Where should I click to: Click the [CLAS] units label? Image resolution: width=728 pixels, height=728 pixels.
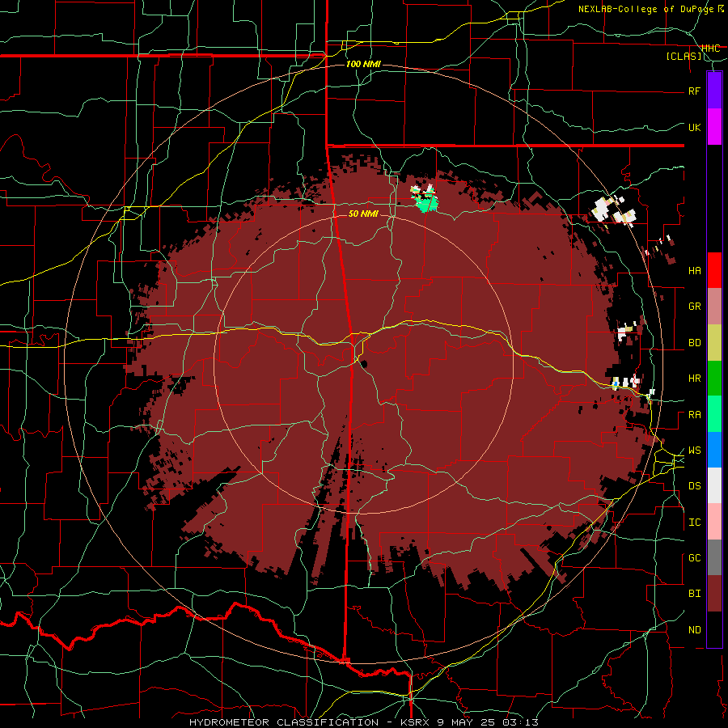(684, 57)
